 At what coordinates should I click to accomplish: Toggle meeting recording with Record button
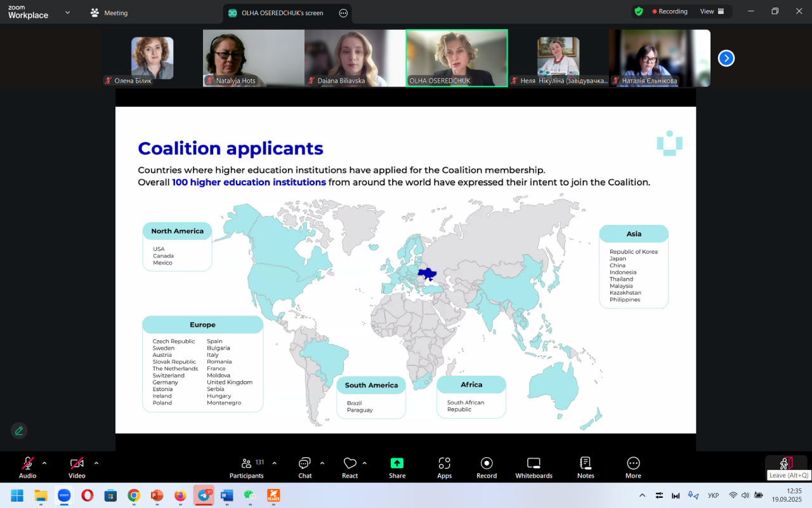tap(487, 468)
